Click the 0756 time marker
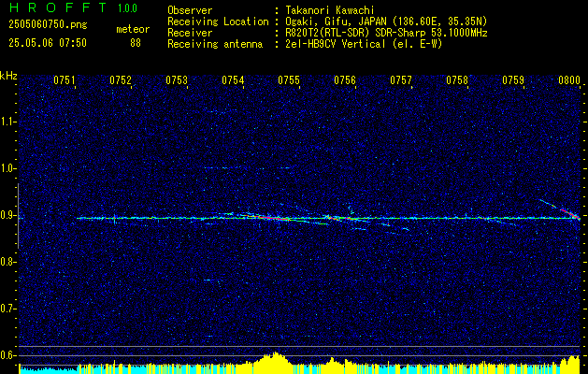The width and height of the screenshot is (588, 374). (x=345, y=79)
